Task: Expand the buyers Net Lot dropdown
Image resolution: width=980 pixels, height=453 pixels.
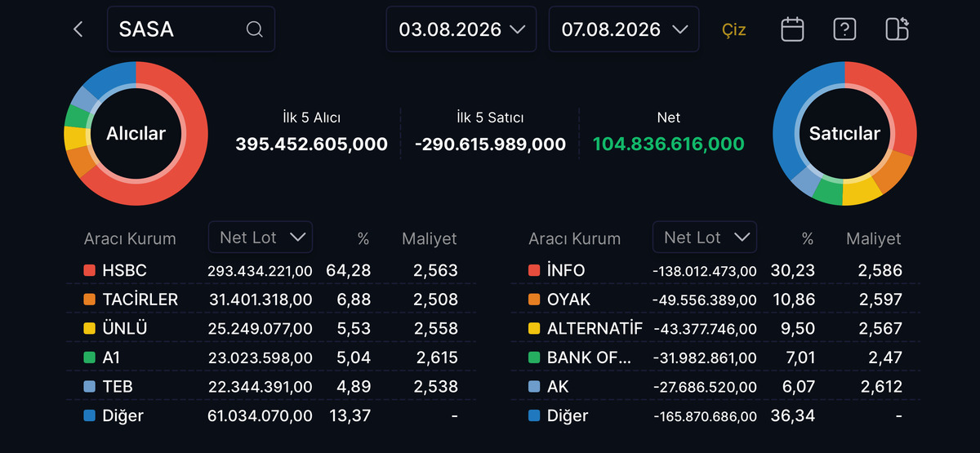Action: [x=261, y=237]
